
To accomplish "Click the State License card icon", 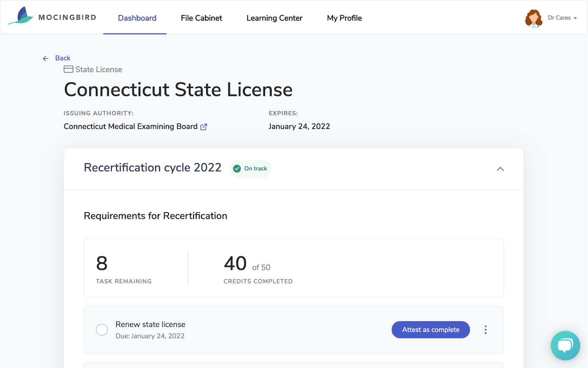I will [68, 70].
